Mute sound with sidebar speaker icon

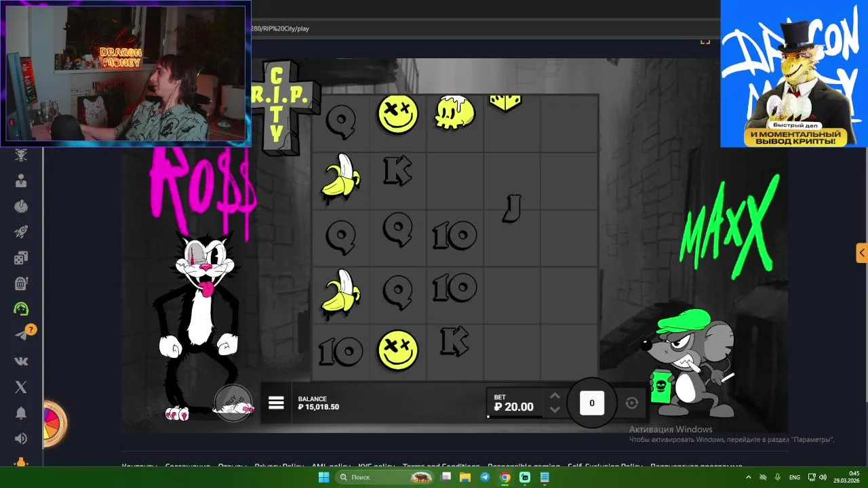(x=21, y=439)
